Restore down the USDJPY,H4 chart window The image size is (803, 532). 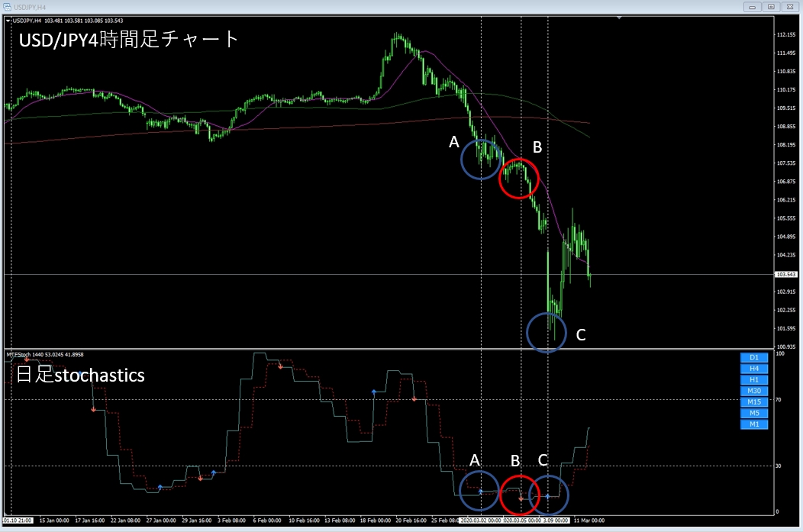(771, 7)
